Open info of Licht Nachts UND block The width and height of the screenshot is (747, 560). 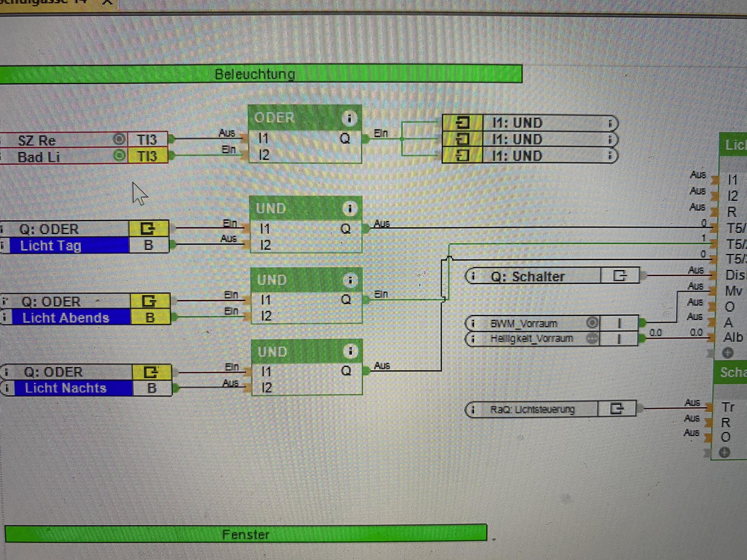351,351
